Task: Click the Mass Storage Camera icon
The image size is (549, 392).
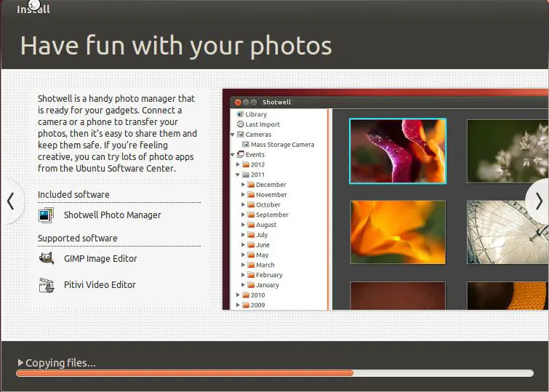Action: [x=245, y=145]
